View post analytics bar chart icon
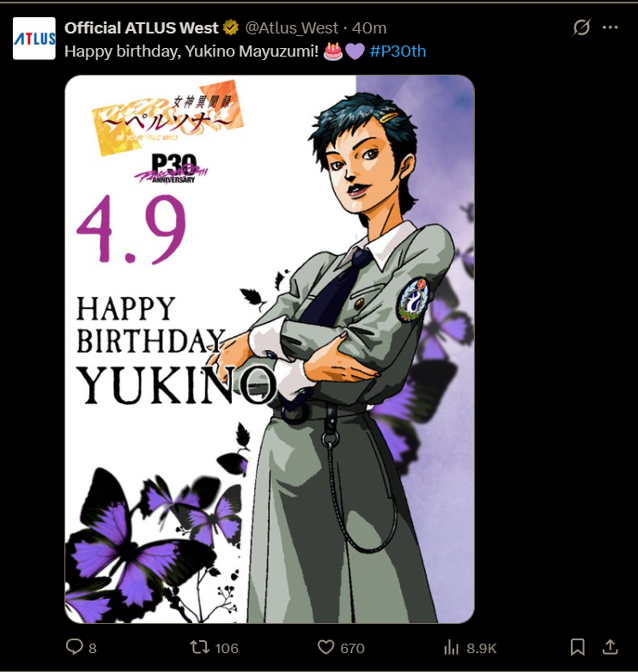Image resolution: width=638 pixels, height=672 pixels. 451,647
